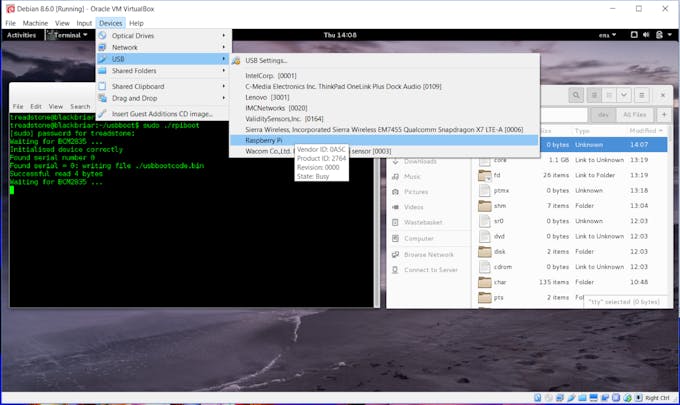
Task: Attach the IntelCorp [0001] USB device
Action: [x=384, y=75]
